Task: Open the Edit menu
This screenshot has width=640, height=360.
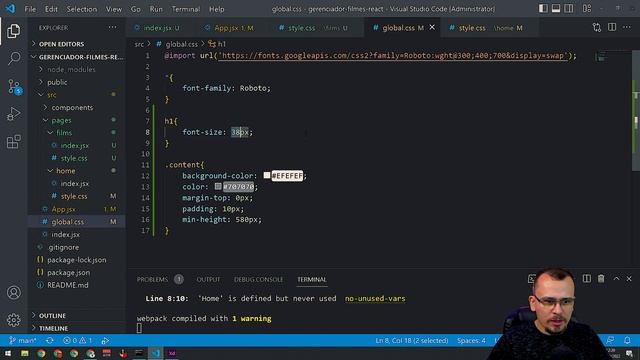Action: point(51,9)
